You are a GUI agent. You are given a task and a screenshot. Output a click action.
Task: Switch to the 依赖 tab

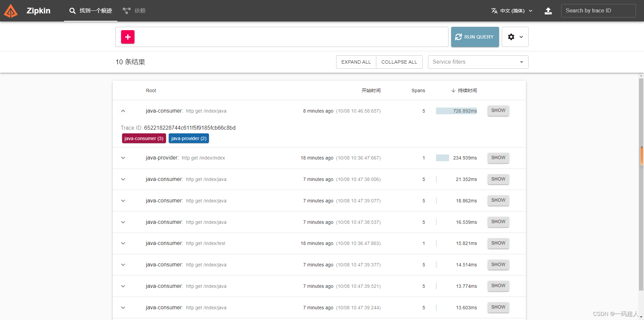[x=134, y=10]
